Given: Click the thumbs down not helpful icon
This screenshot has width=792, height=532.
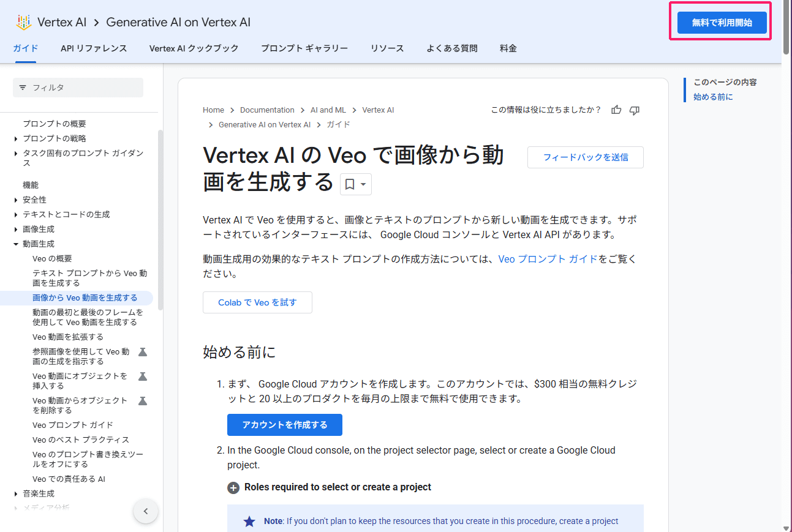Looking at the screenshot, I should pos(635,110).
